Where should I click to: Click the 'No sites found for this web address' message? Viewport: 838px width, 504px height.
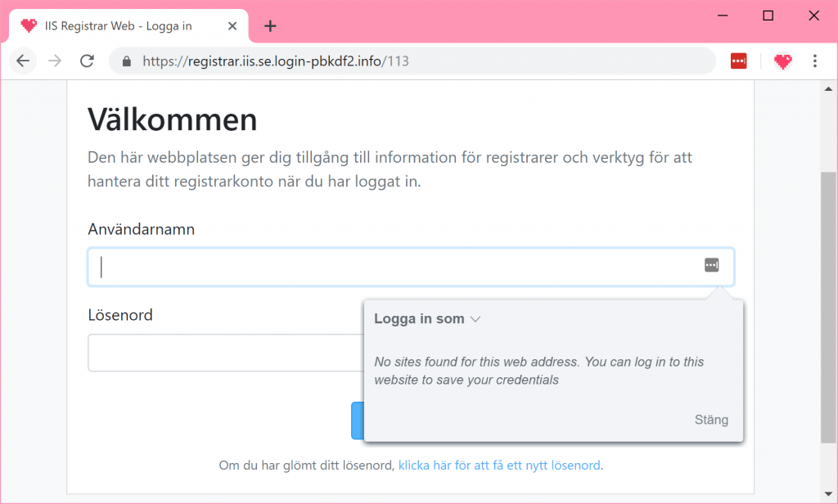click(538, 371)
